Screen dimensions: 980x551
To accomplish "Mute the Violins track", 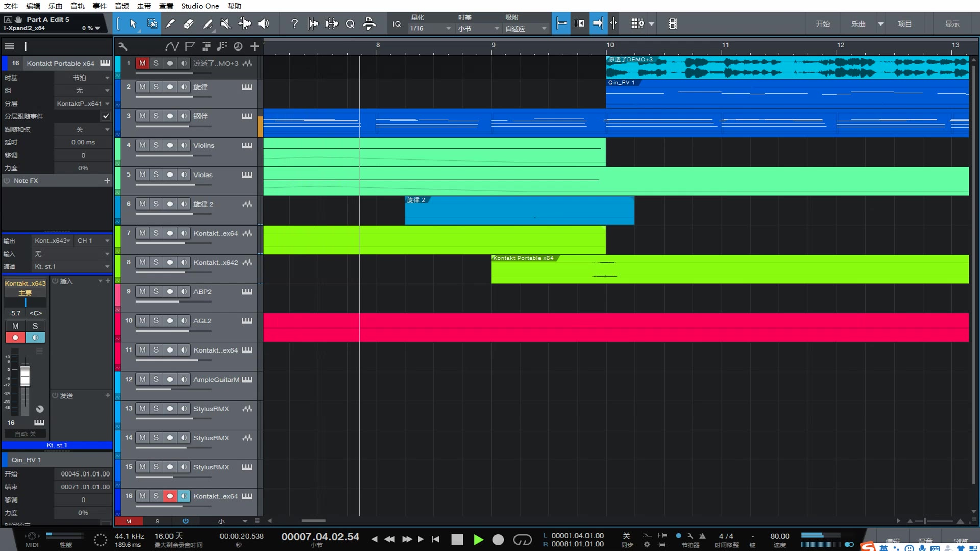I will tap(142, 145).
